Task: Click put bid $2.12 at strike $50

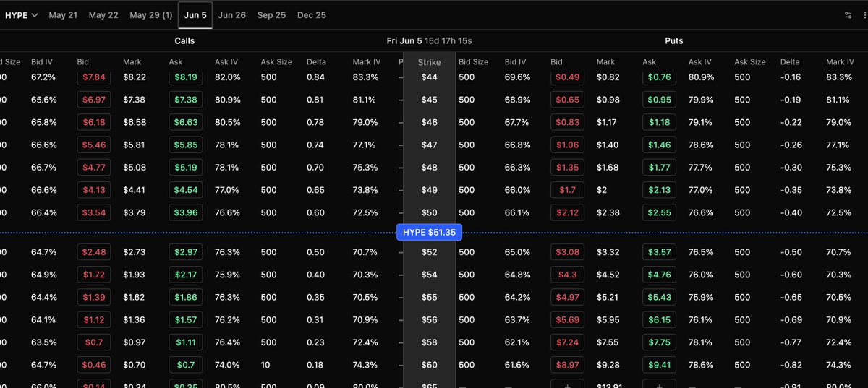Action: point(568,212)
